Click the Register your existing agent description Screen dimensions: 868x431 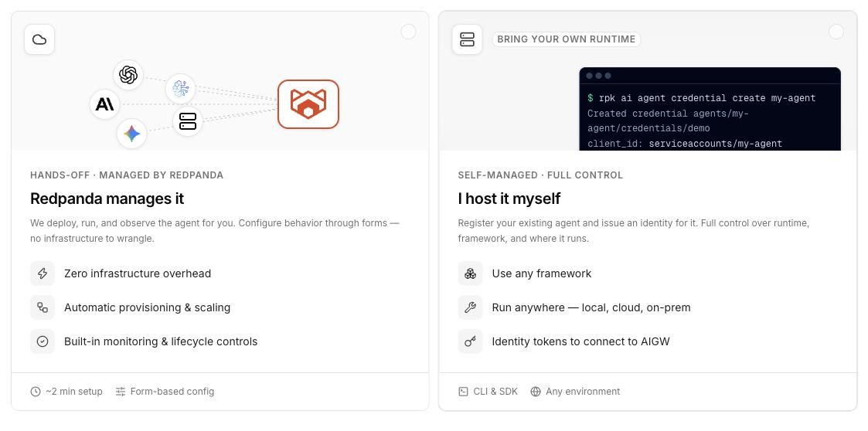[634, 231]
